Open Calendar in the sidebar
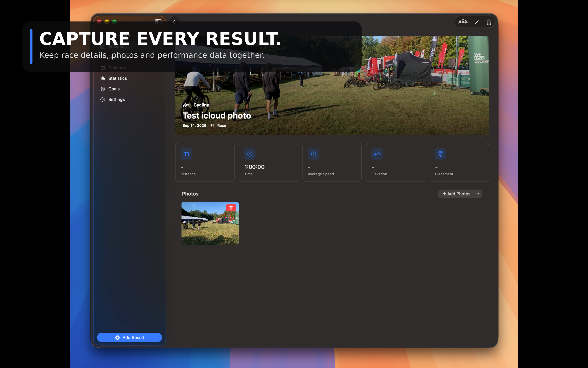 (x=129, y=68)
